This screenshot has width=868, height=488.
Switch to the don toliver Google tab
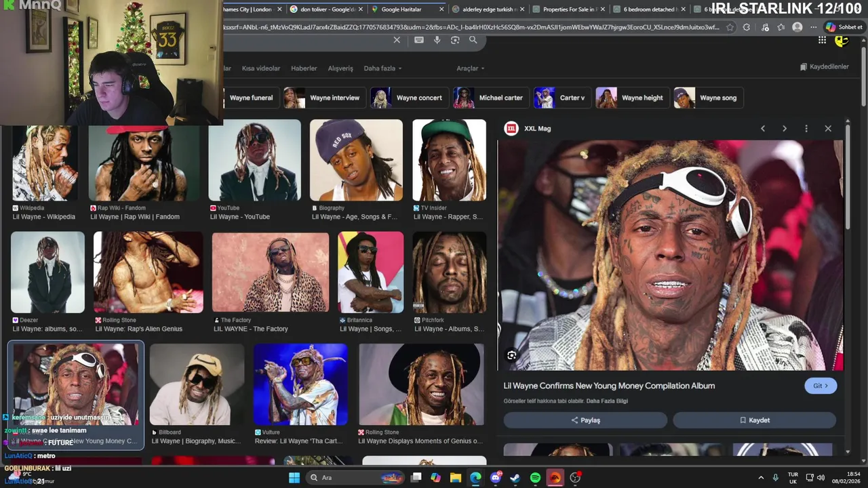325,9
